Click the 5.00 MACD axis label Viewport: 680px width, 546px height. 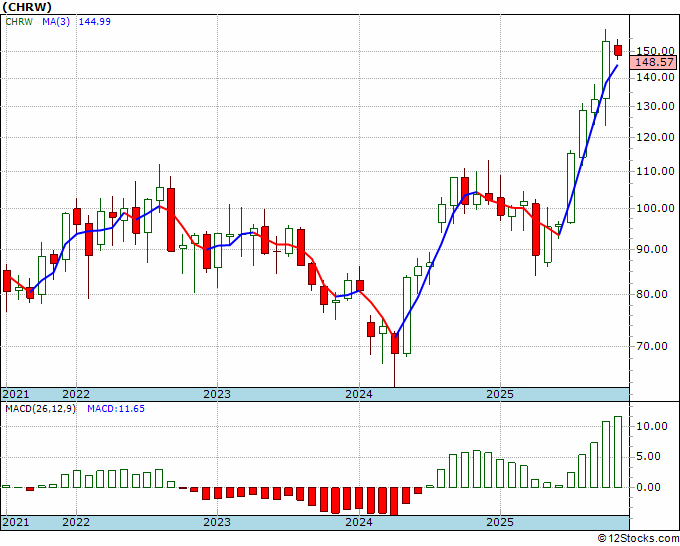[x=651, y=457]
